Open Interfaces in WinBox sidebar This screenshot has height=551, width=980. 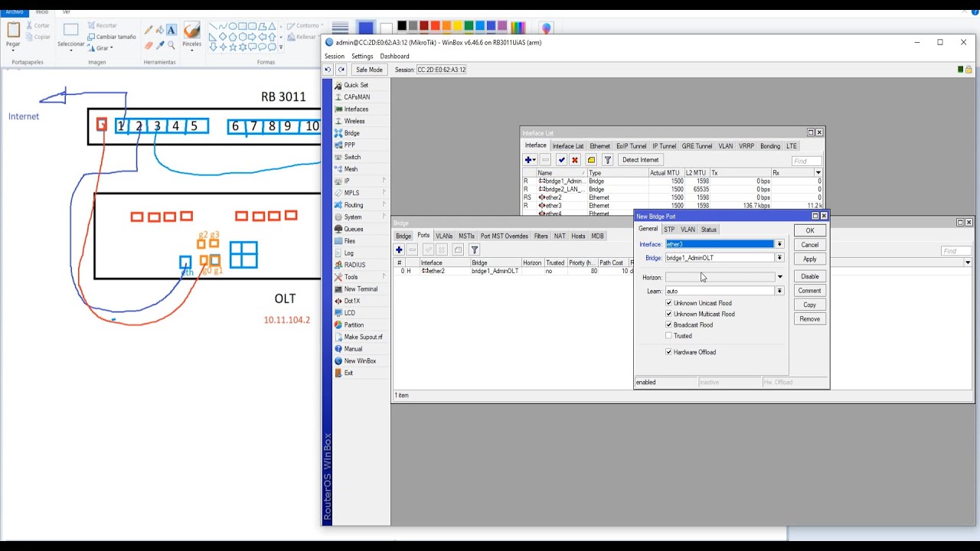(x=356, y=109)
